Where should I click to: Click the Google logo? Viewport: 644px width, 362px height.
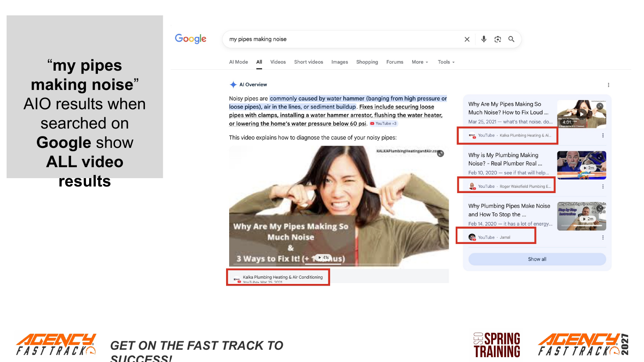[x=191, y=39]
